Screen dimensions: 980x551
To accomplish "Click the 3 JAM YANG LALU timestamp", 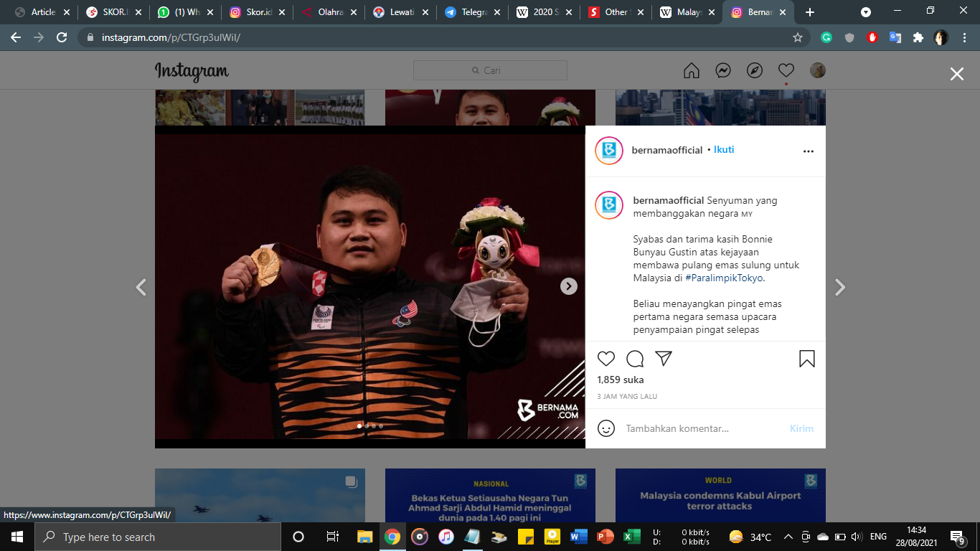I will (x=627, y=396).
